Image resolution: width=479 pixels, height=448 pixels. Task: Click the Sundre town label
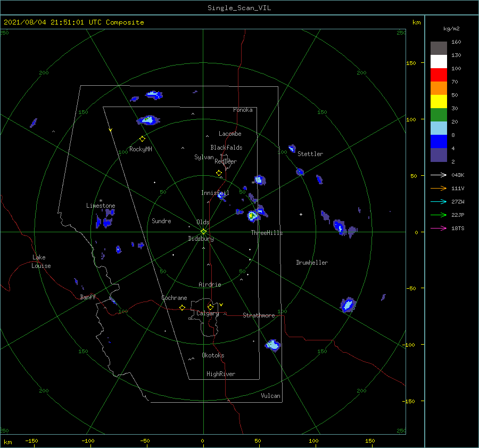tap(161, 221)
